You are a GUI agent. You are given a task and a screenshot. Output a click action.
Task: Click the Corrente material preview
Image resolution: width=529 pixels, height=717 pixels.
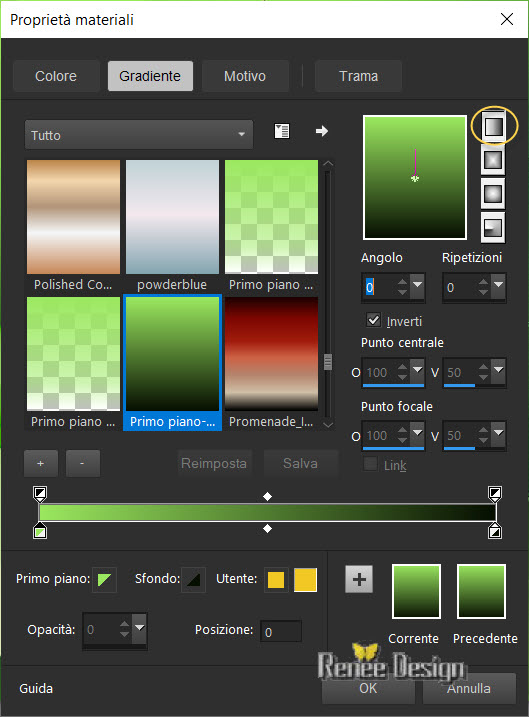(x=417, y=591)
